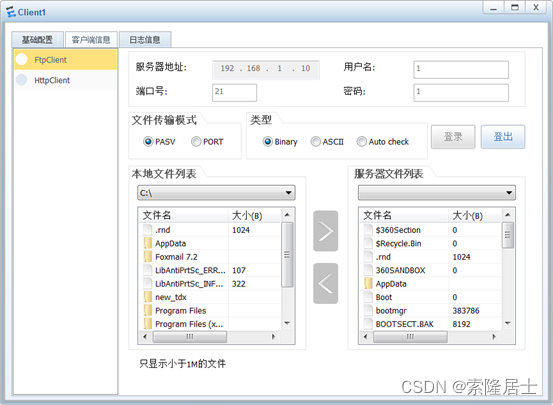Click server list scroll-left arrow
The width and height of the screenshot is (553, 405).
[365, 337]
